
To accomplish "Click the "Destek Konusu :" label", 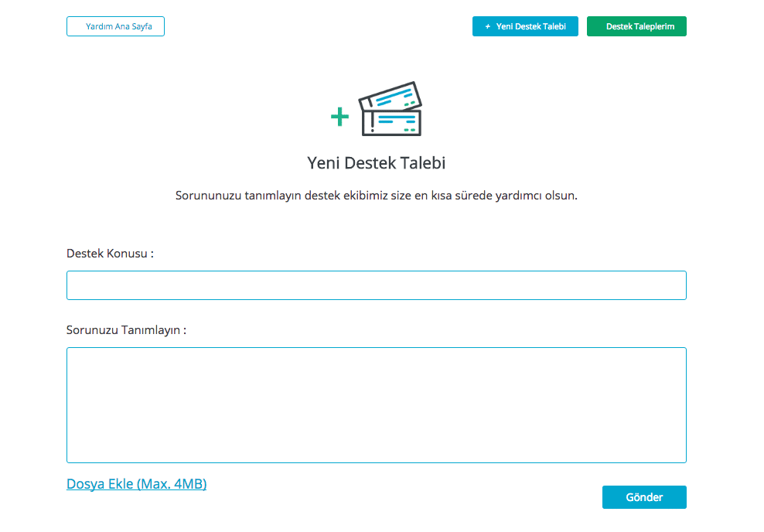I will click(110, 254).
